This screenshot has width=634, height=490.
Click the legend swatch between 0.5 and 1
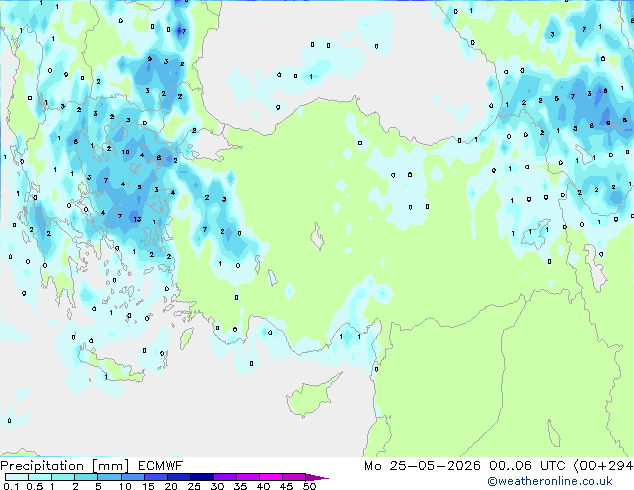pyautogui.click(x=40, y=477)
